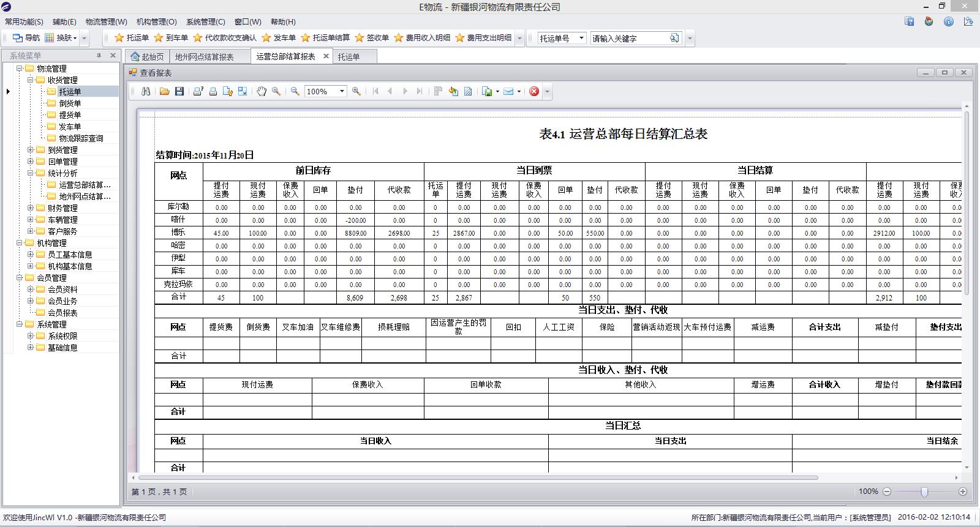This screenshot has width=980, height=527.
Task: Open the 物流管理(W) menu
Action: 106,21
